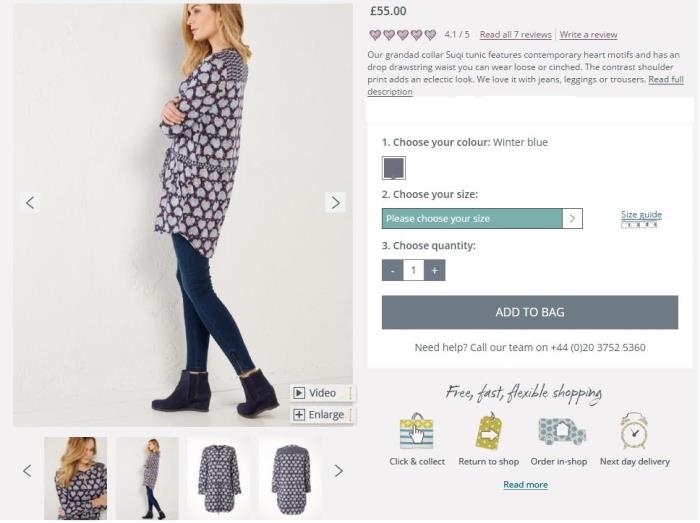Screen dimensions: 700x523
Task: Enlarge the product image
Action: pyautogui.click(x=319, y=415)
